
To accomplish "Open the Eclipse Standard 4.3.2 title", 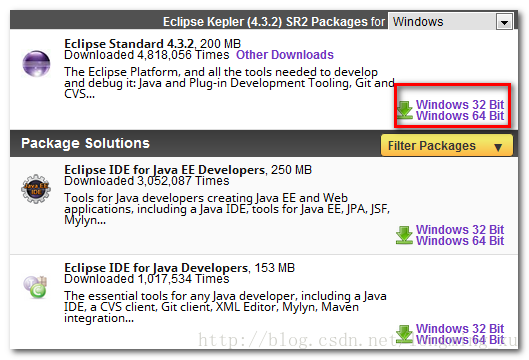I will pyautogui.click(x=129, y=44).
